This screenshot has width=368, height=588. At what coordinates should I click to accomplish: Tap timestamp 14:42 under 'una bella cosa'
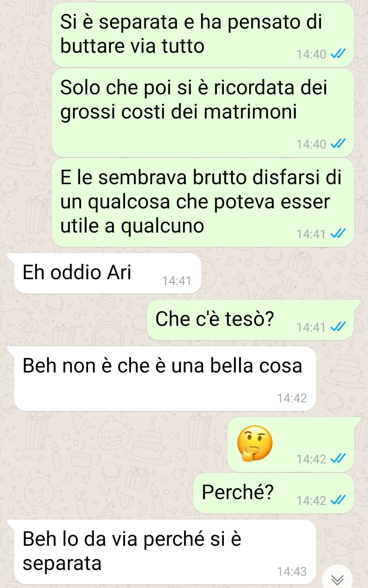click(292, 398)
